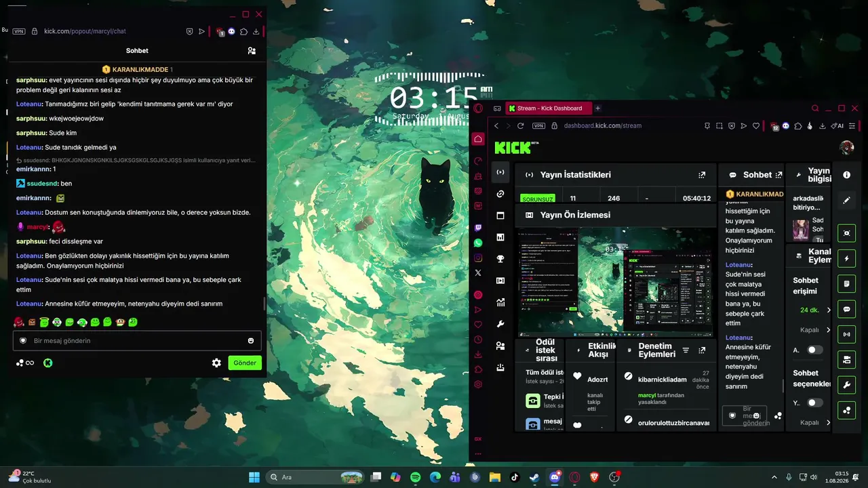Screen dimensions: 868x488
Task: Open the history clock in Opera GX sidebar
Action: 478,340
